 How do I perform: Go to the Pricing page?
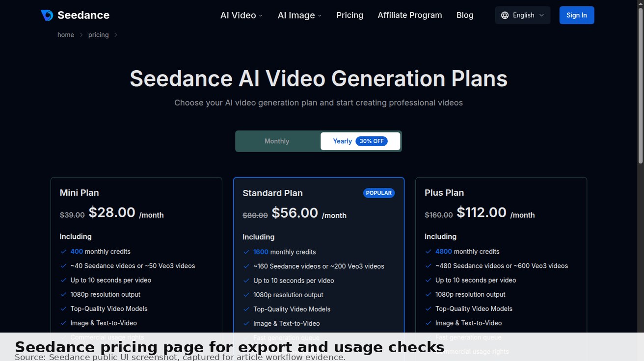[350, 15]
